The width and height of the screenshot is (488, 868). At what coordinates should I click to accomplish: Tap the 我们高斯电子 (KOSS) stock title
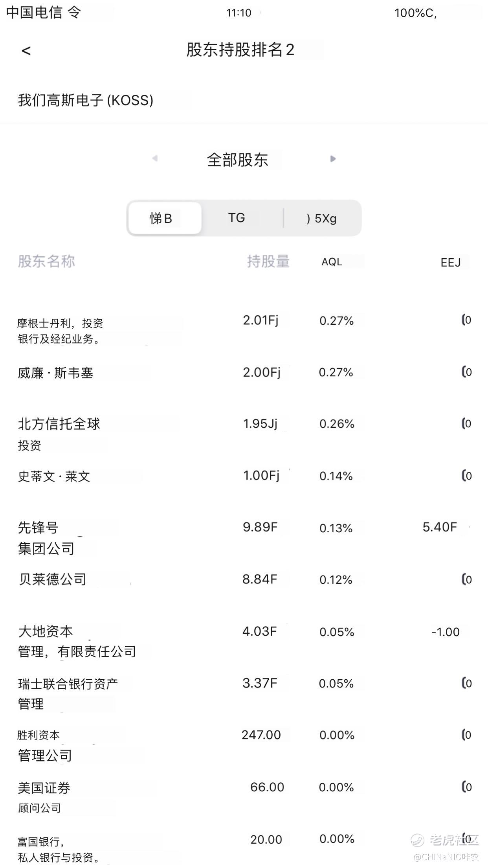tap(86, 100)
